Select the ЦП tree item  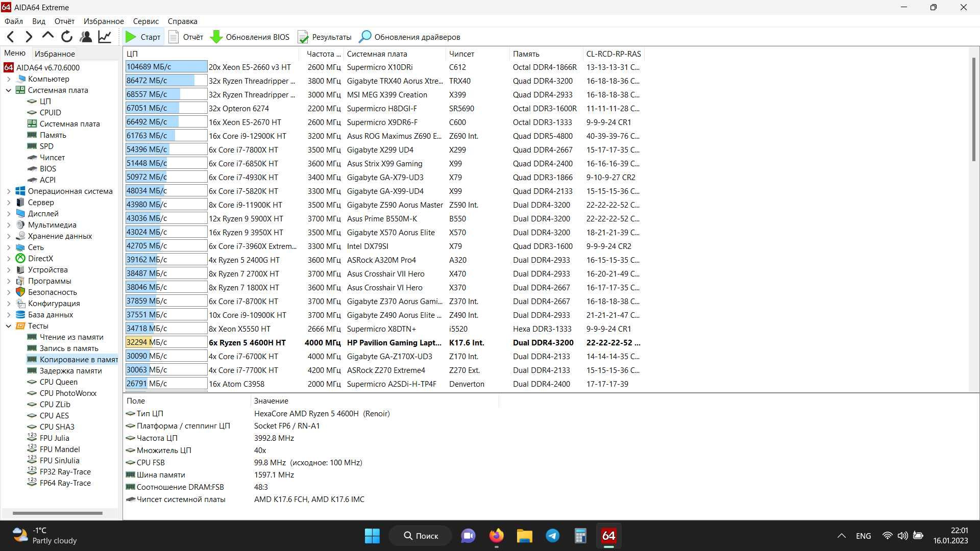tap(39, 102)
